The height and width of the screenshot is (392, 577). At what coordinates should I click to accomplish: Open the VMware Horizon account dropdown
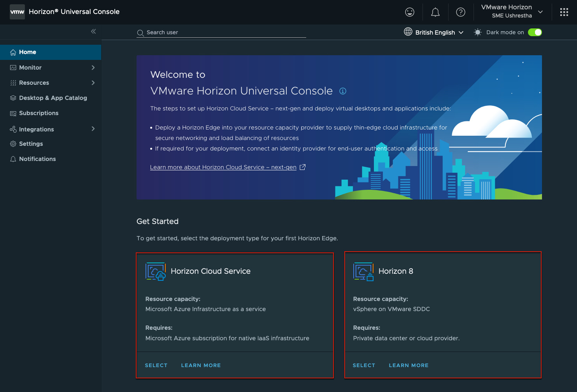click(x=511, y=11)
